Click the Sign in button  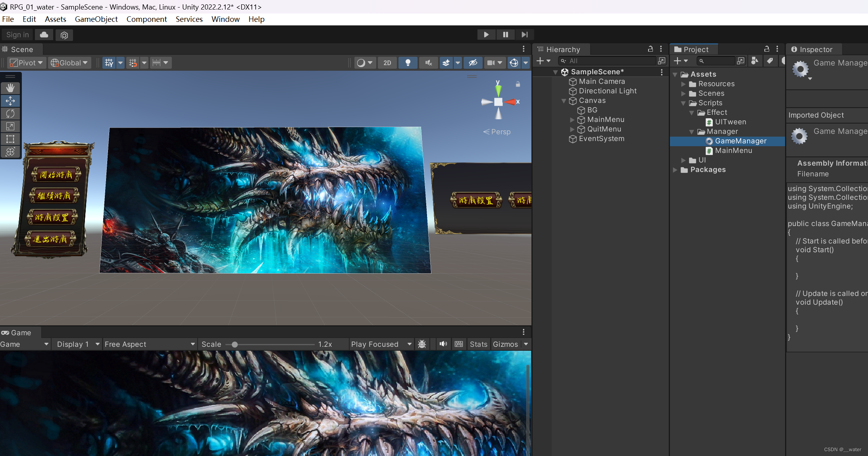pos(17,35)
